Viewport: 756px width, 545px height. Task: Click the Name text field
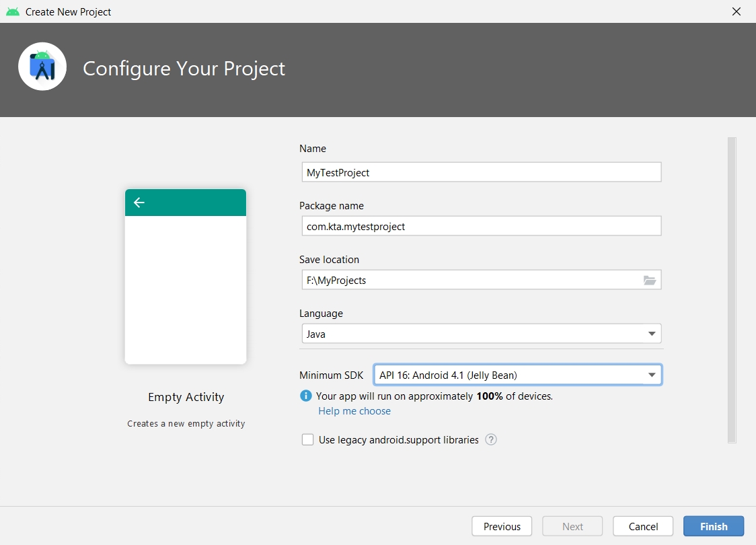(x=481, y=172)
